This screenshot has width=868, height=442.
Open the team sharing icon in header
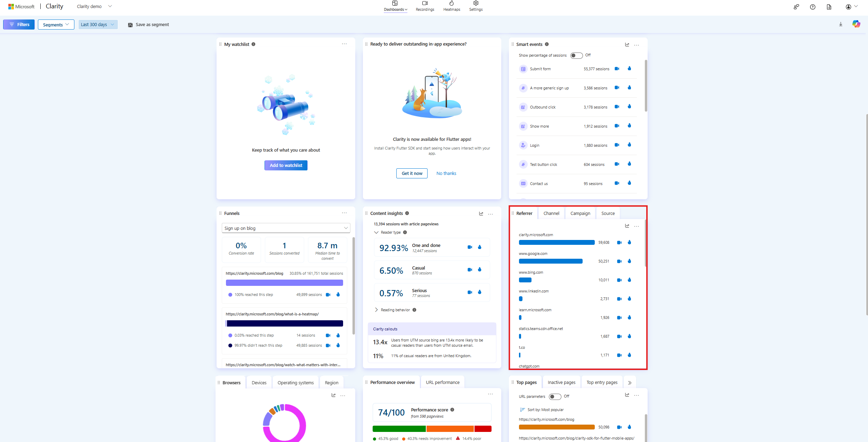click(x=796, y=7)
